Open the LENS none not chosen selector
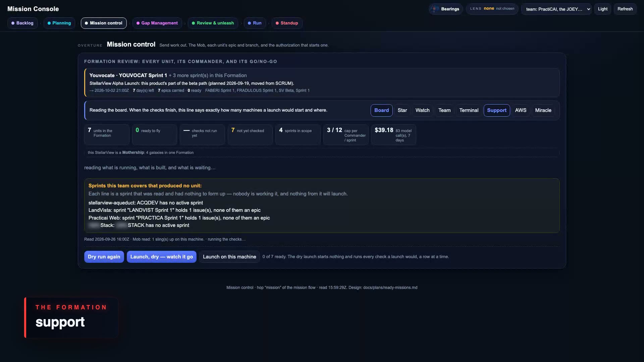 (x=492, y=9)
